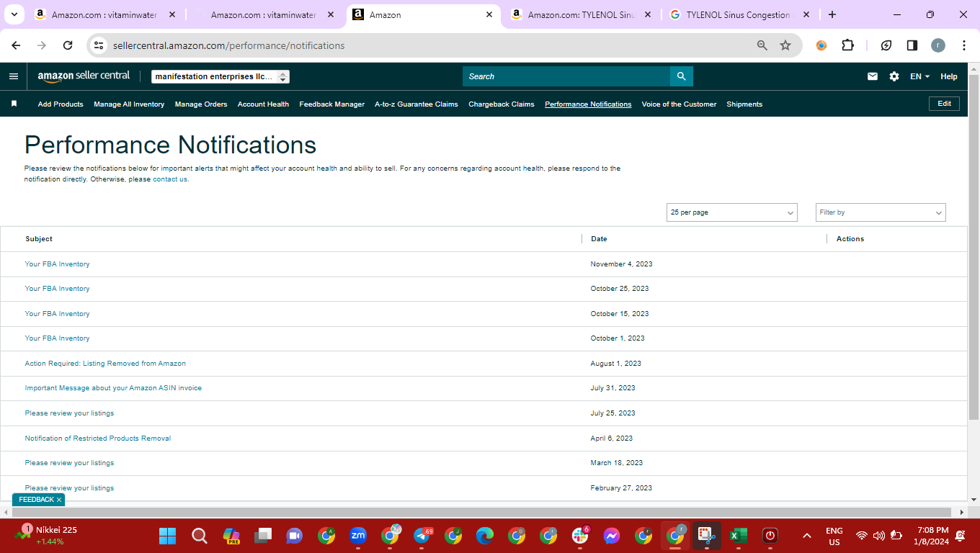980x553 pixels.
Task: Open Manage Orders in the navigation bar
Action: [x=201, y=104]
